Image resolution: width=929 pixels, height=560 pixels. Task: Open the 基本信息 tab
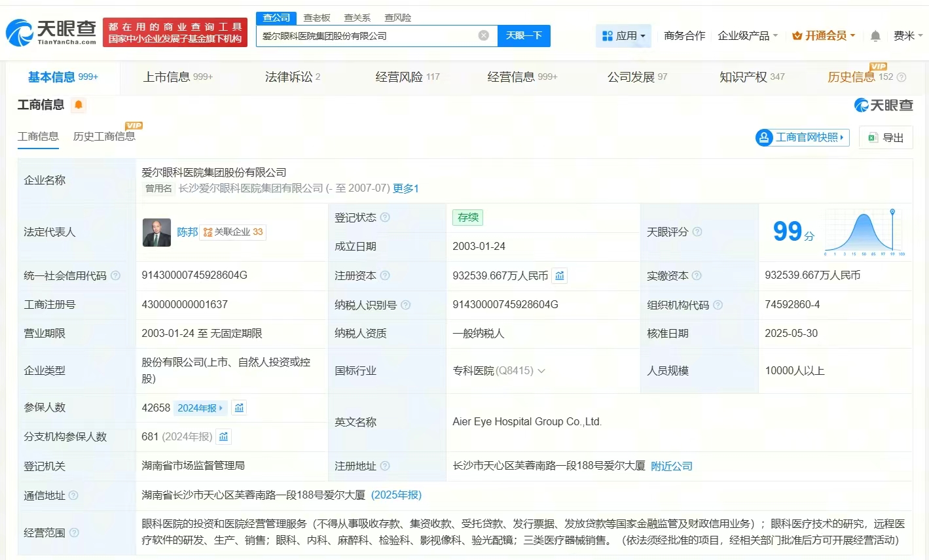(63, 77)
